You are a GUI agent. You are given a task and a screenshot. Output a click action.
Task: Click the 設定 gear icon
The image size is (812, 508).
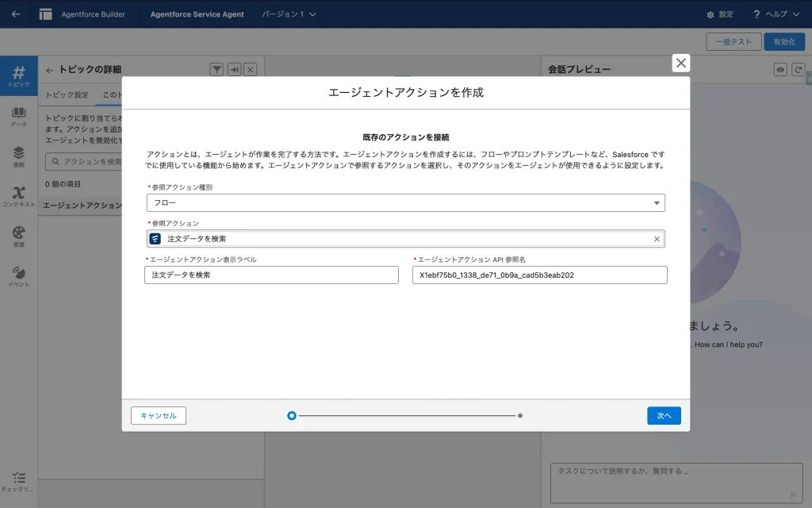tap(710, 14)
